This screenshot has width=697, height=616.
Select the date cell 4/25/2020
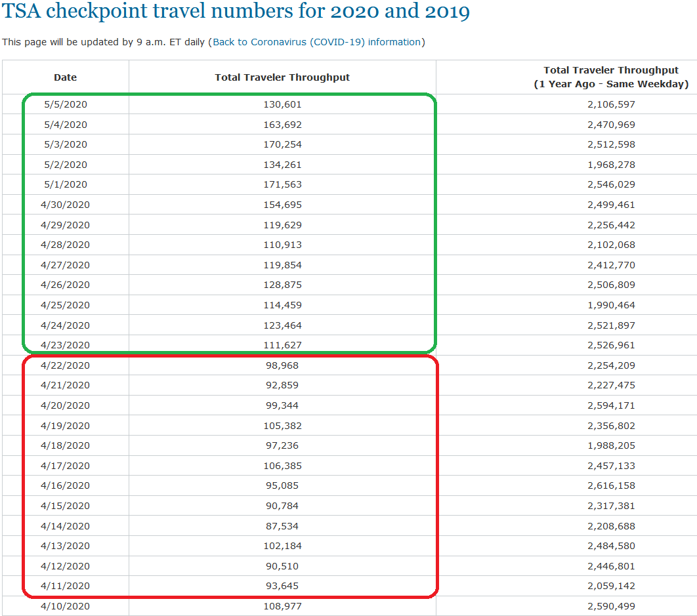pyautogui.click(x=66, y=305)
